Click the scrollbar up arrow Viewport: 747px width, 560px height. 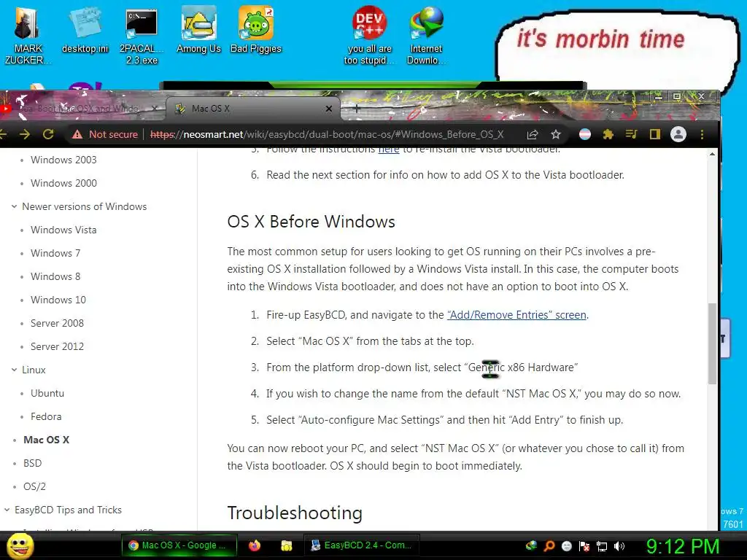click(712, 154)
